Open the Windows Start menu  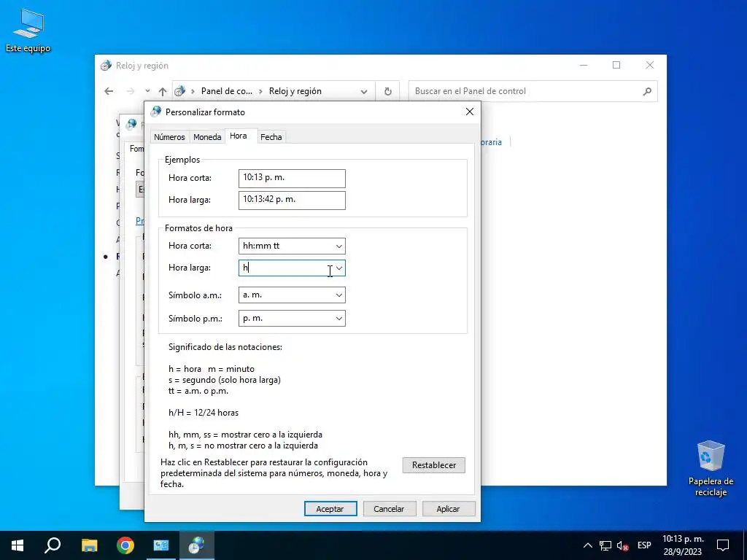coord(18,545)
